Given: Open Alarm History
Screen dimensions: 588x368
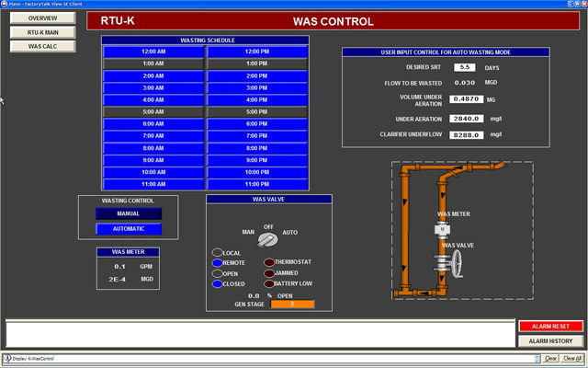Looking at the screenshot, I should 549,341.
